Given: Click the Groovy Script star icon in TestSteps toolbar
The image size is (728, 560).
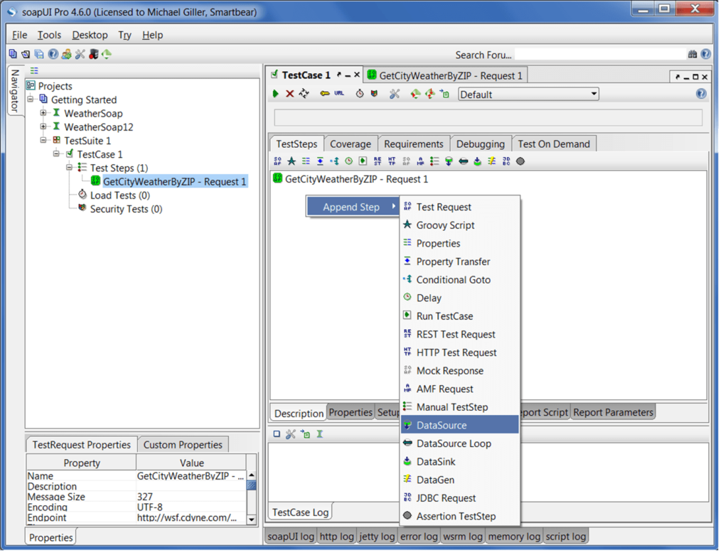Looking at the screenshot, I should point(291,161).
